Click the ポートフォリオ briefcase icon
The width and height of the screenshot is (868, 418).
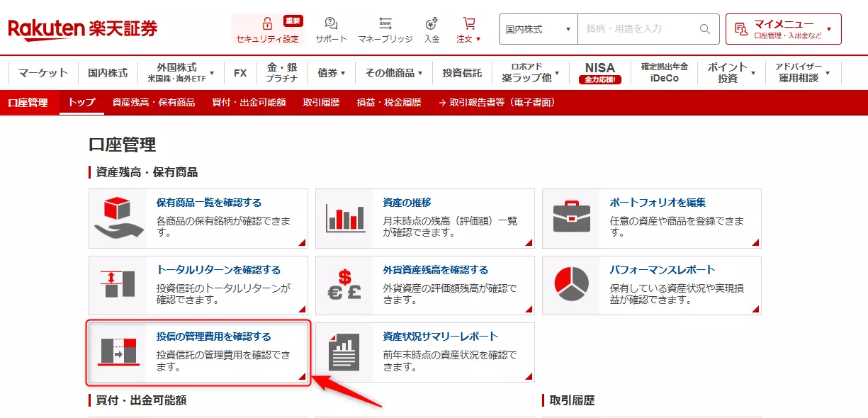pos(572,218)
